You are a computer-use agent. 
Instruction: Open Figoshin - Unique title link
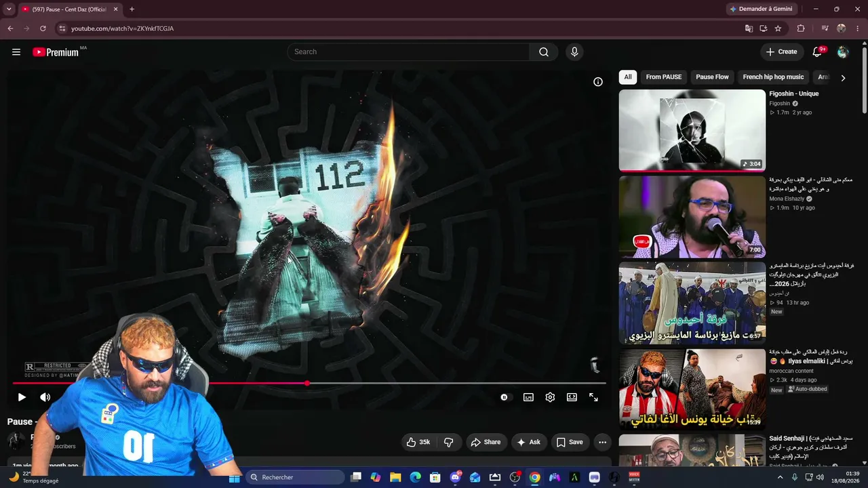click(793, 94)
